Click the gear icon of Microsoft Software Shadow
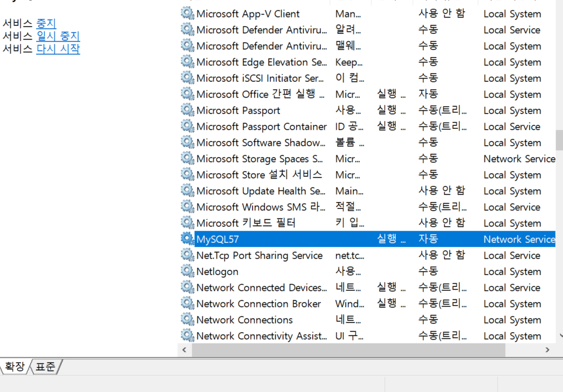The image size is (563, 392). 187,142
